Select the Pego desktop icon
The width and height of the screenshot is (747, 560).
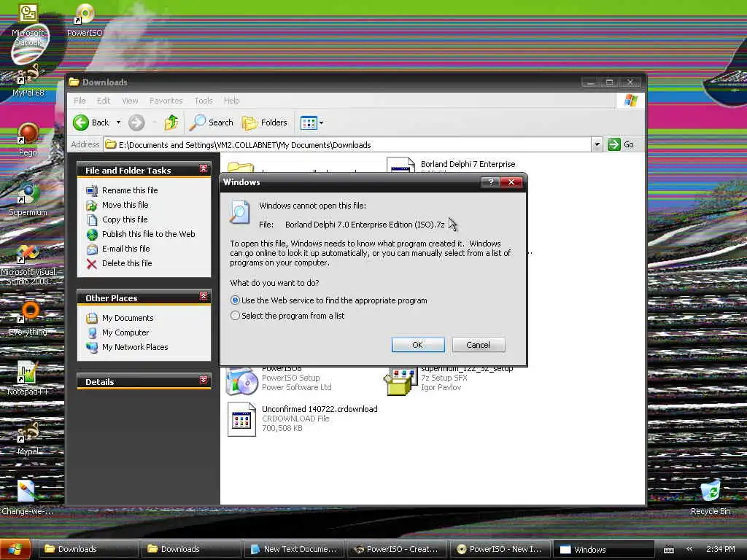coord(28,139)
